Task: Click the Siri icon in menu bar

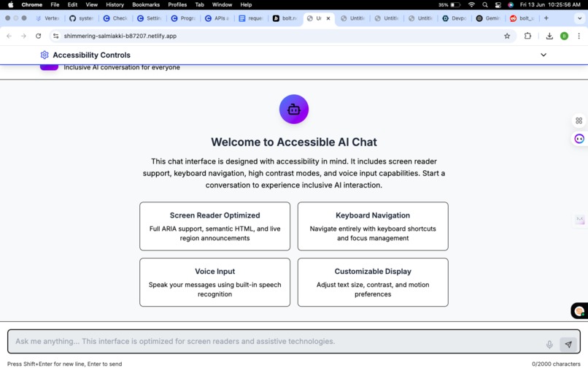Action: point(511,4)
